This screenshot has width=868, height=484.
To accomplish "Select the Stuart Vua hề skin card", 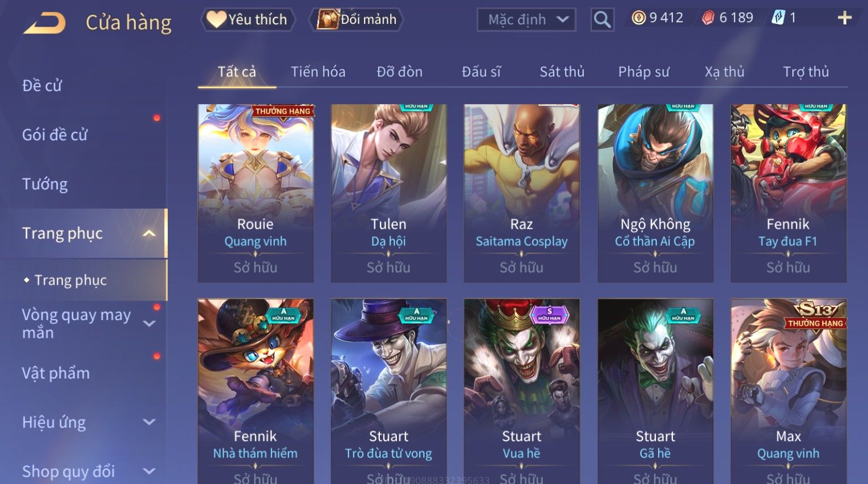I will (x=522, y=391).
